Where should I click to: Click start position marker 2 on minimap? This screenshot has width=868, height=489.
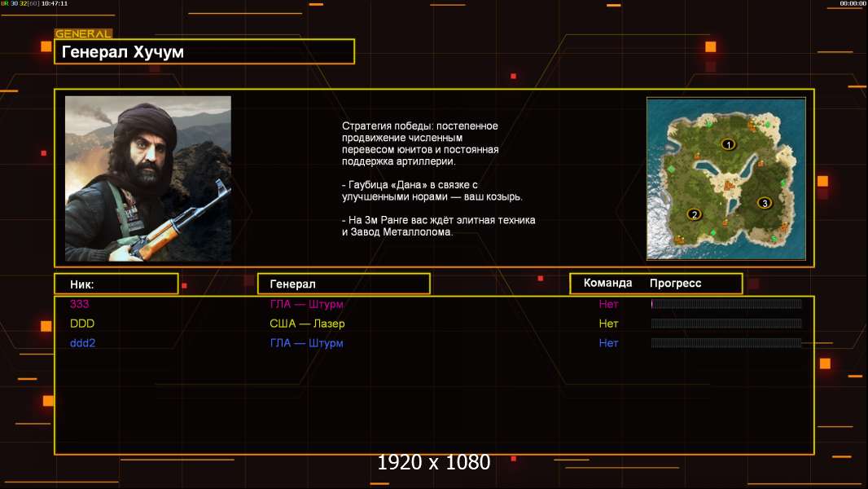695,214
